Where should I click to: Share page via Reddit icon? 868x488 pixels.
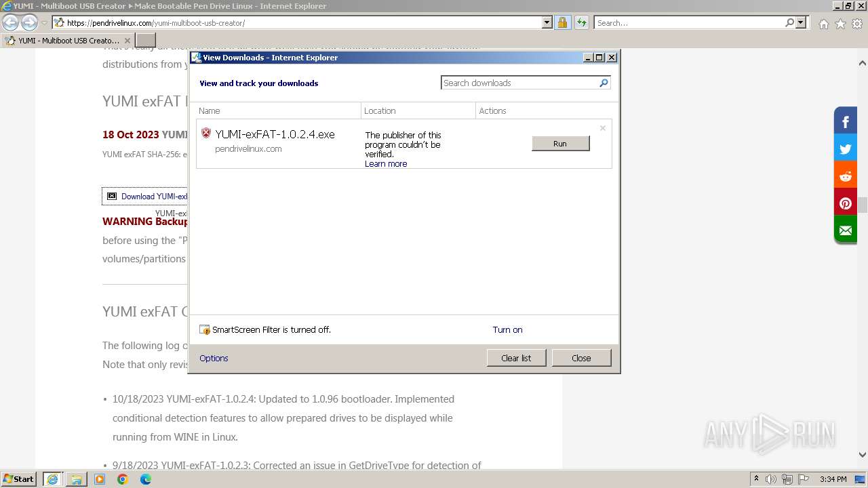pyautogui.click(x=846, y=176)
